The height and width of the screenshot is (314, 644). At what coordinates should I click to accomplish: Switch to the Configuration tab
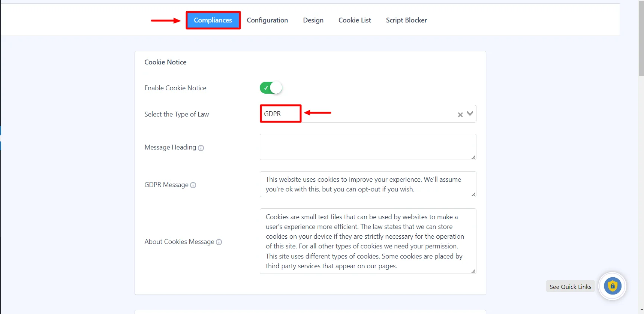tap(267, 20)
